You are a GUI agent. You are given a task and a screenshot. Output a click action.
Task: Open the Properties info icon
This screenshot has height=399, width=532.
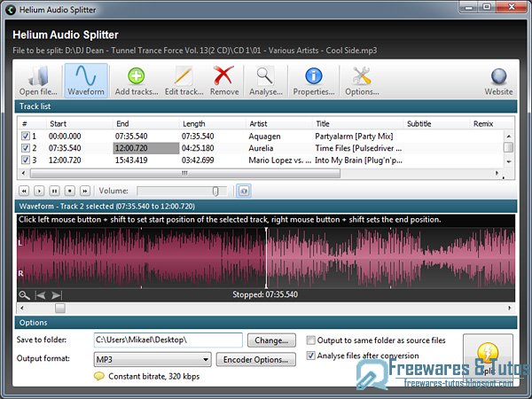coord(314,81)
